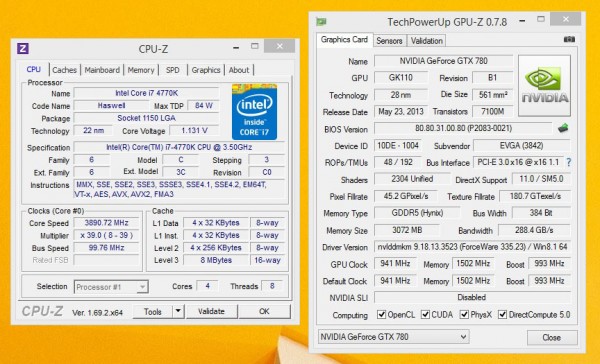Viewport: 600px width, 364px height.
Task: Click the Device ID 10DE - 1004
Action: [x=398, y=145]
